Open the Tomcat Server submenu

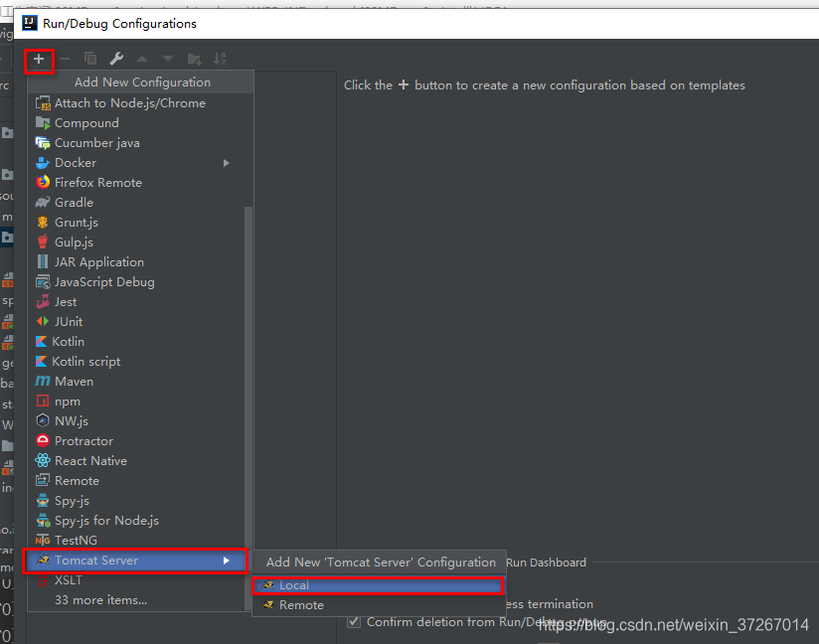tap(135, 561)
